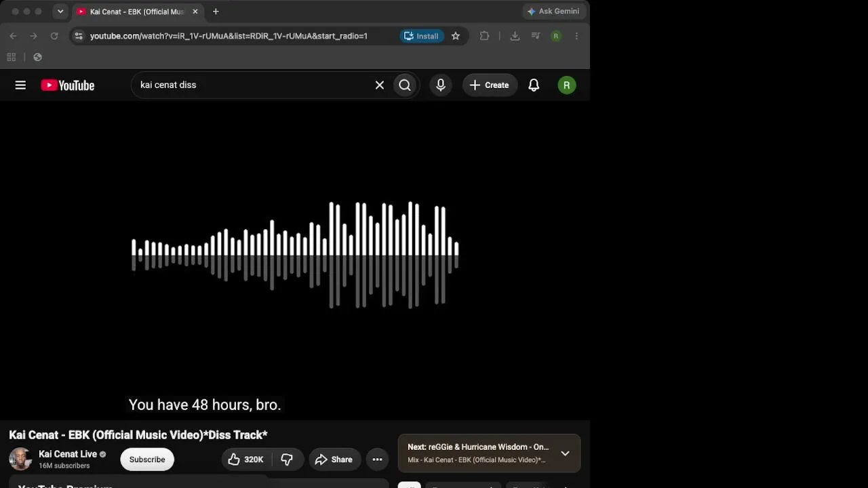Open the Create button
The height and width of the screenshot is (488, 868).
[489, 85]
